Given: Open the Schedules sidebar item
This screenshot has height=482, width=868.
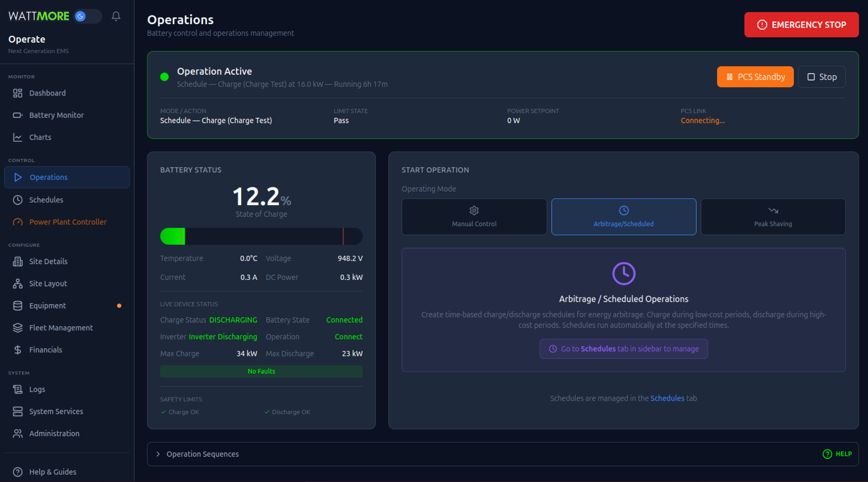Looking at the screenshot, I should pos(46,200).
